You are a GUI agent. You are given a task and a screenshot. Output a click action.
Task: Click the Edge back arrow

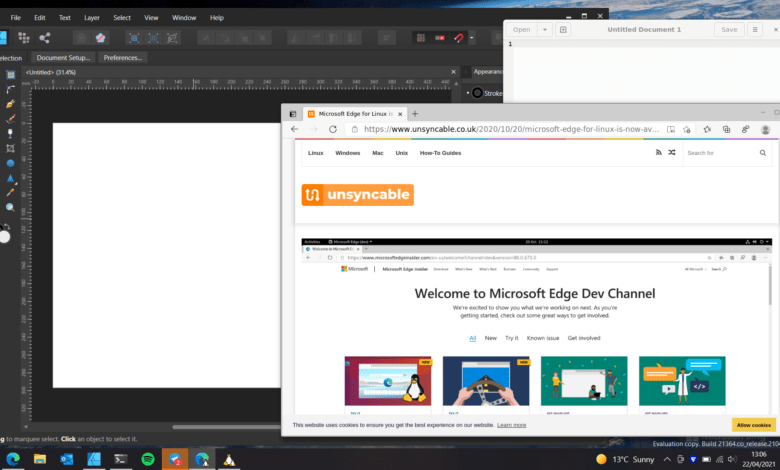click(x=294, y=129)
